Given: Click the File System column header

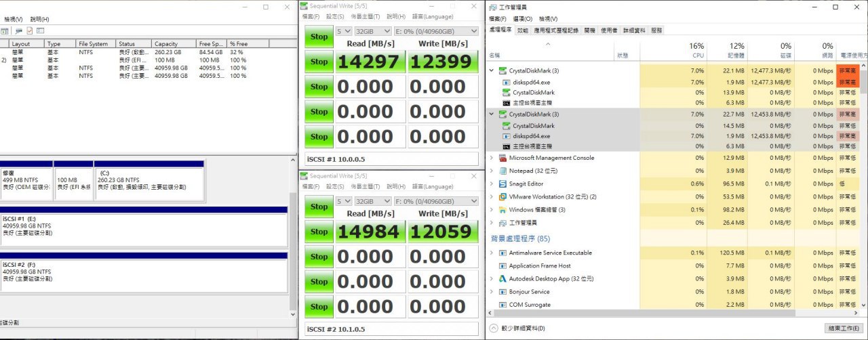Looking at the screenshot, I should tap(96, 43).
